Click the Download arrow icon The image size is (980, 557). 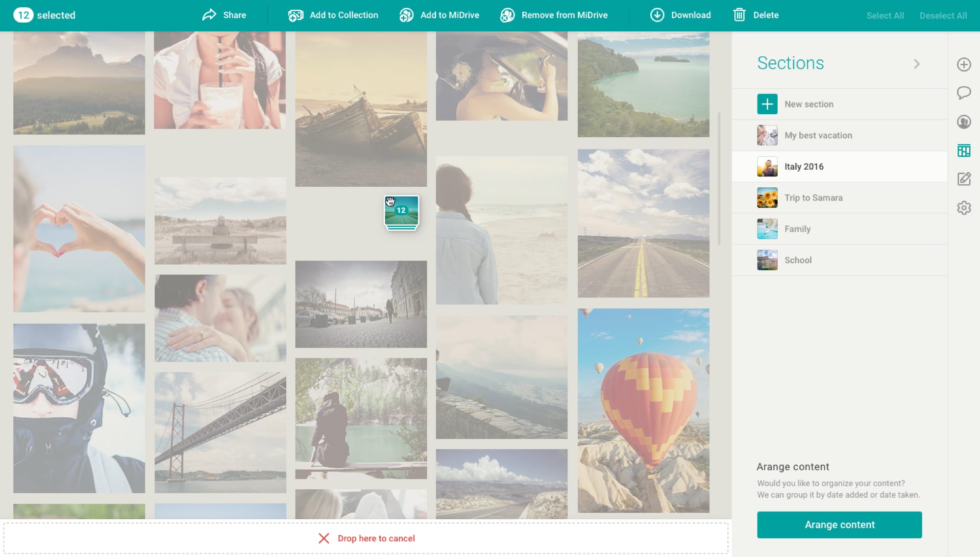click(x=657, y=15)
